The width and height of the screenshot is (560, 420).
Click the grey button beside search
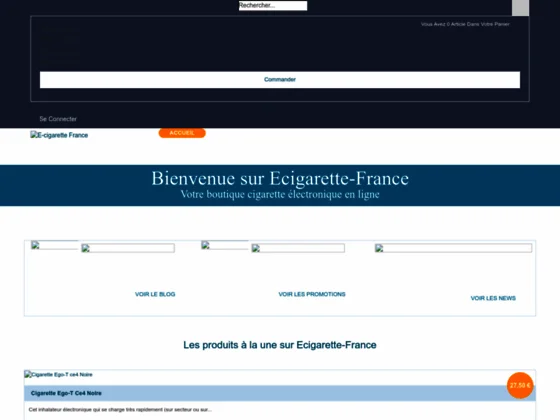click(520, 8)
